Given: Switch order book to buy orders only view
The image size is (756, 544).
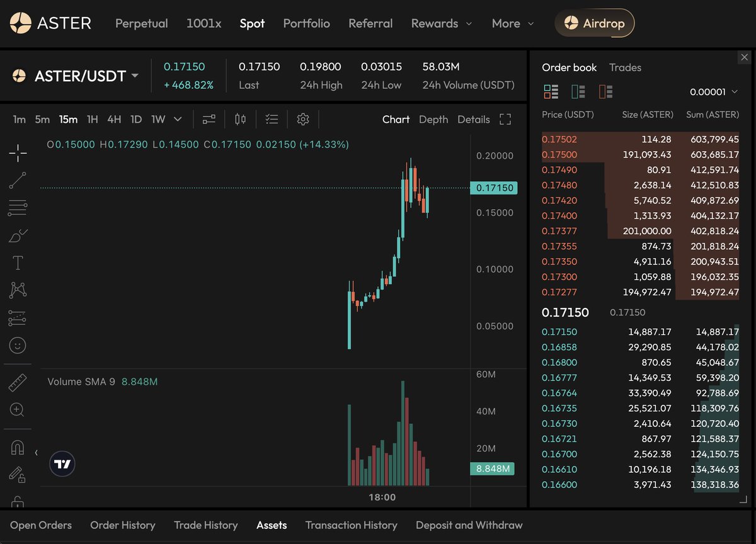Looking at the screenshot, I should (x=578, y=91).
